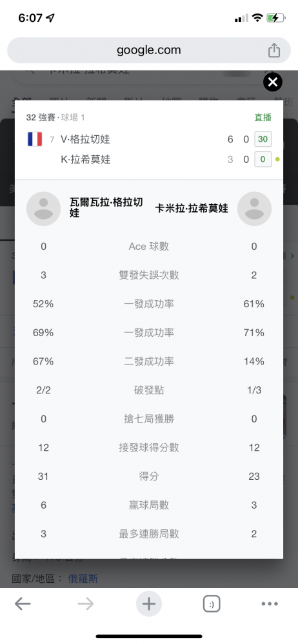Screen dimensions: 298x644
Task: Open the tab switcher icon
Action: click(x=212, y=604)
